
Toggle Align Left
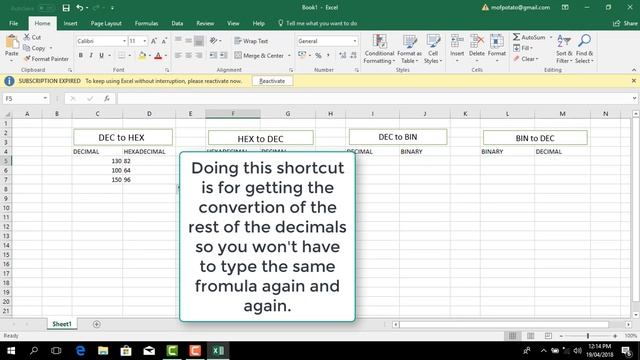tap(178, 56)
